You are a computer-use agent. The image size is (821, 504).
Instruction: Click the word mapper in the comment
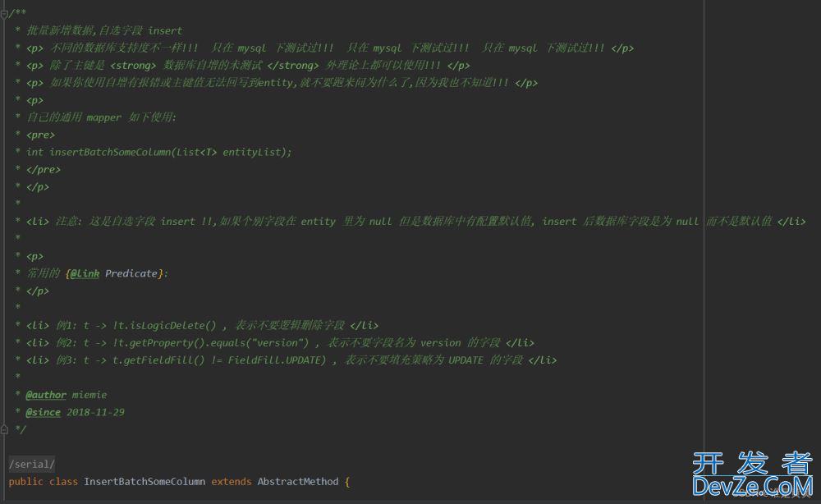point(103,117)
